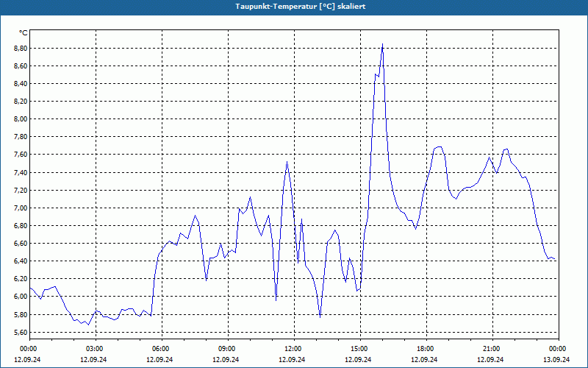The image size is (588, 368).
Task: Click the 13.09.24 date label
Action: point(556,359)
